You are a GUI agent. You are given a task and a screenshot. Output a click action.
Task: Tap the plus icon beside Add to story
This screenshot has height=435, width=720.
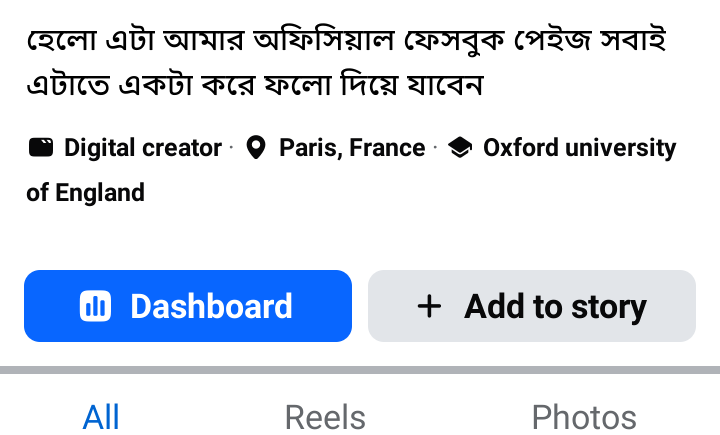pyautogui.click(x=428, y=306)
